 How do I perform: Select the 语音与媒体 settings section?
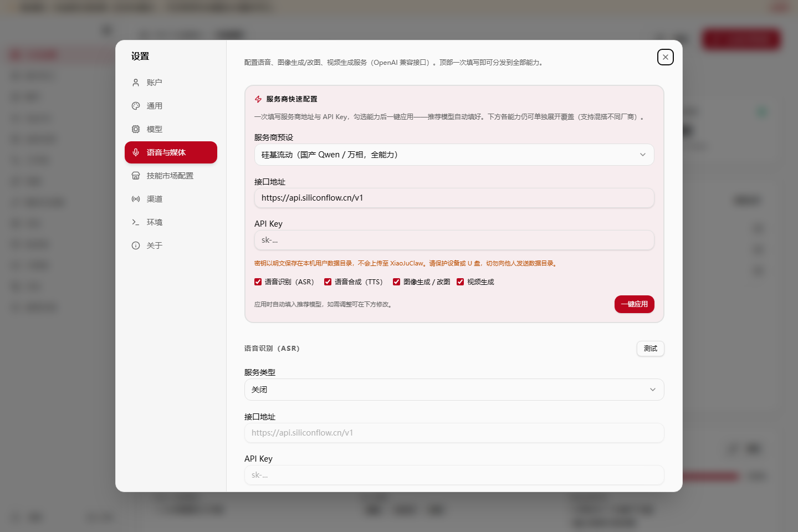click(171, 152)
